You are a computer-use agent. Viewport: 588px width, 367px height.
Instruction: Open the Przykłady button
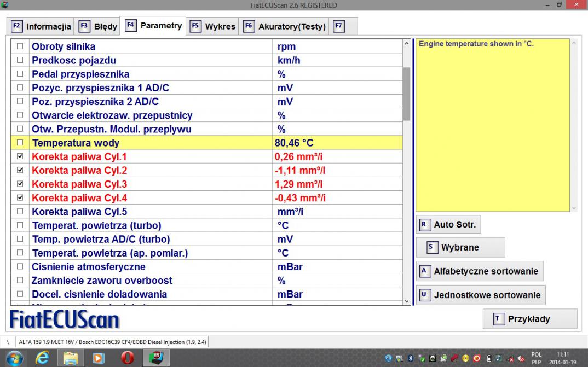tap(530, 319)
